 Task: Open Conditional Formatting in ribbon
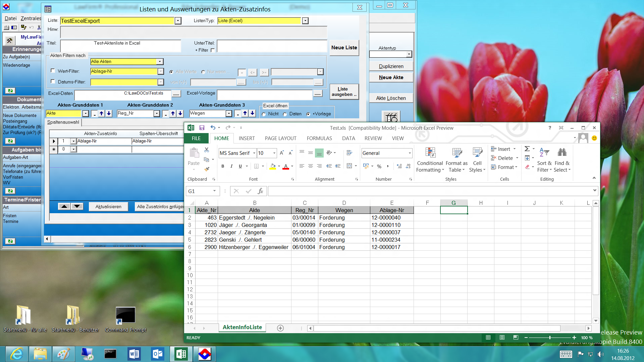coord(430,160)
